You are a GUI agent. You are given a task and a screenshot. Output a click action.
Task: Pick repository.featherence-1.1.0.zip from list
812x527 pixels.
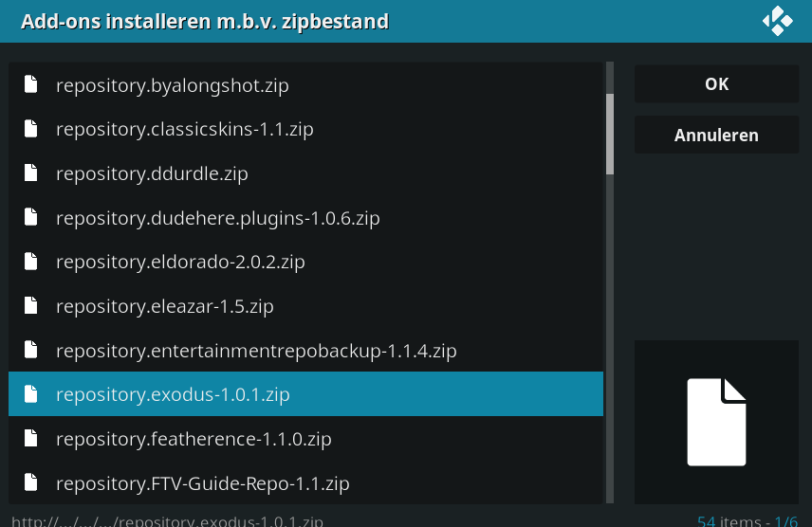194,439
